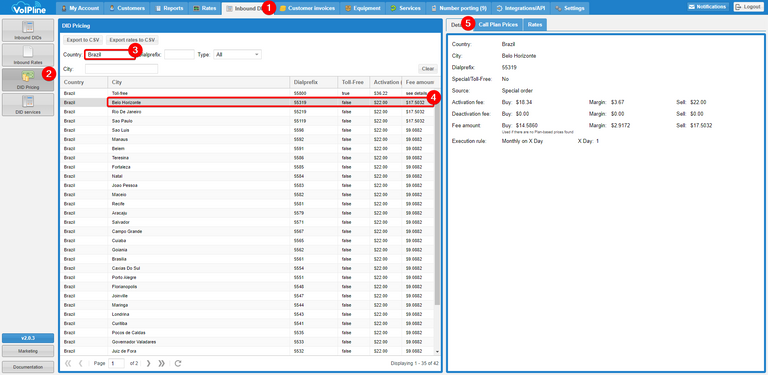Viewport: 768px width, 375px height.
Task: Switch to the Reports tab
Action: click(169, 8)
